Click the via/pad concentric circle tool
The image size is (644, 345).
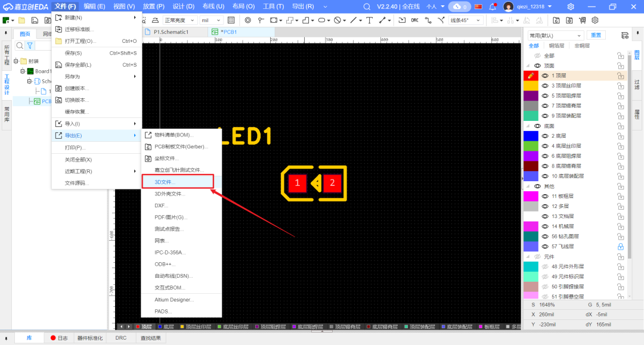[247, 20]
